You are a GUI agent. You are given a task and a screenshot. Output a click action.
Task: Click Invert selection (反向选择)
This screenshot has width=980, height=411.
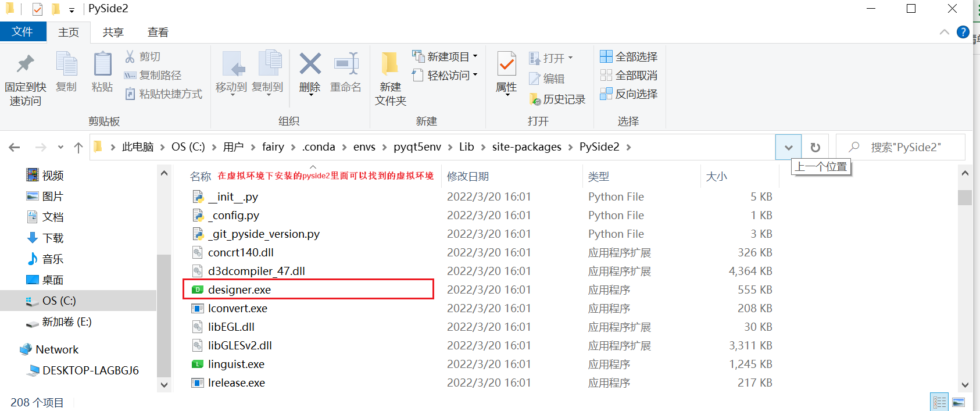tap(629, 94)
